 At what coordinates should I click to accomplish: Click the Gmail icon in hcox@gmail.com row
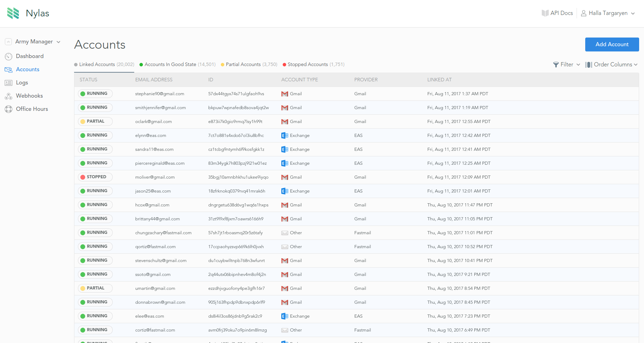(x=284, y=205)
